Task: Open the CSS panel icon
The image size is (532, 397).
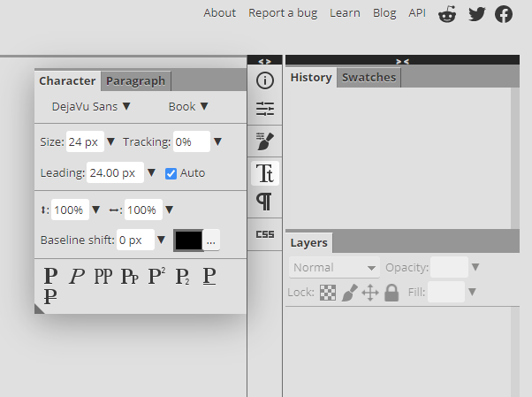Action: [264, 234]
